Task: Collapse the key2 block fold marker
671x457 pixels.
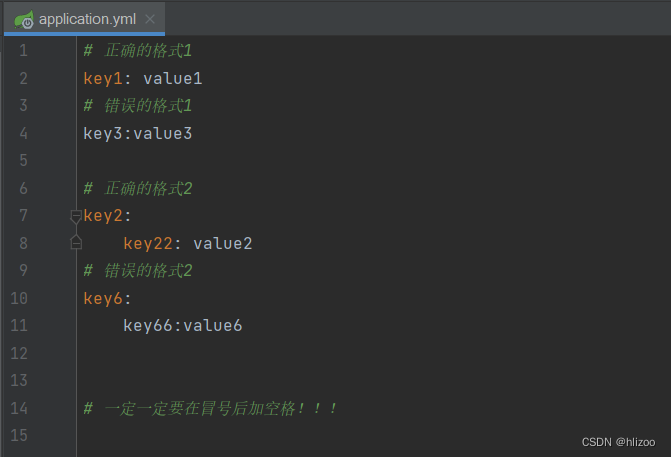Action: (x=76, y=217)
